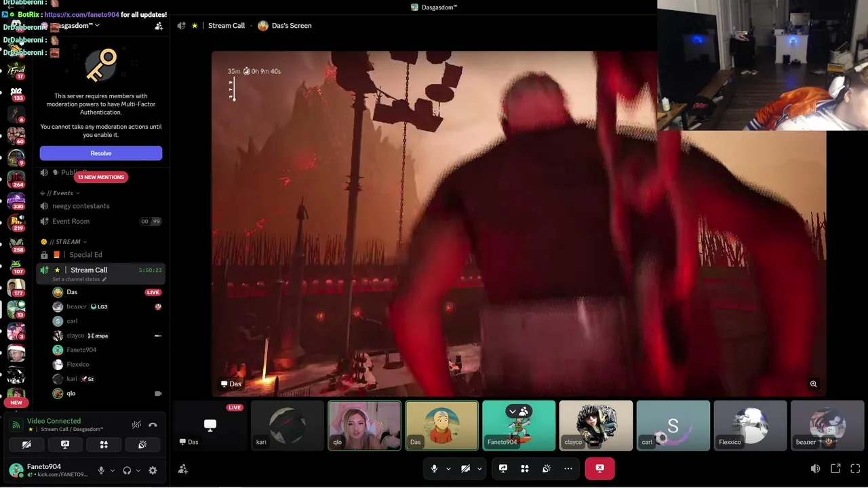Turn on camera in the voice panel
The width and height of the screenshot is (868, 488).
click(26, 445)
